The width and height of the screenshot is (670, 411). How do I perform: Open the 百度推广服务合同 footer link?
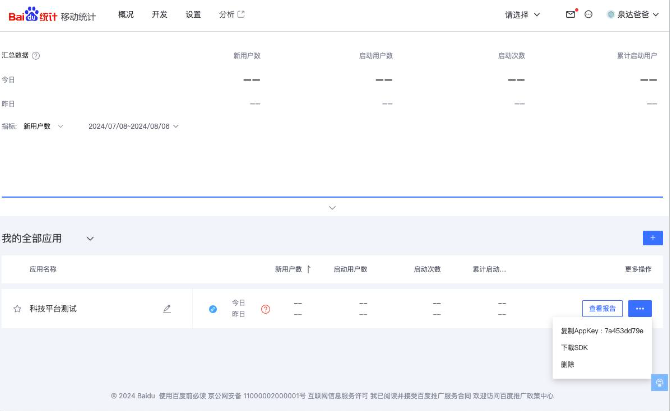click(444, 396)
